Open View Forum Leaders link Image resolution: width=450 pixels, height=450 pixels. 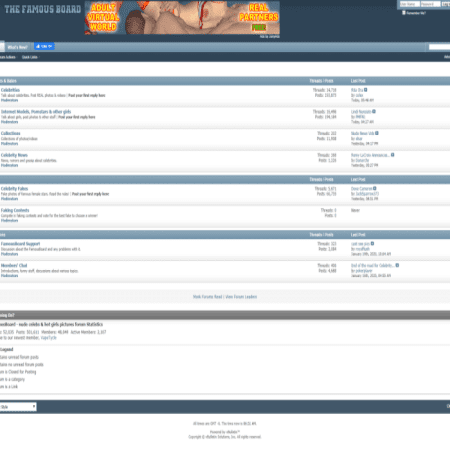tap(241, 297)
